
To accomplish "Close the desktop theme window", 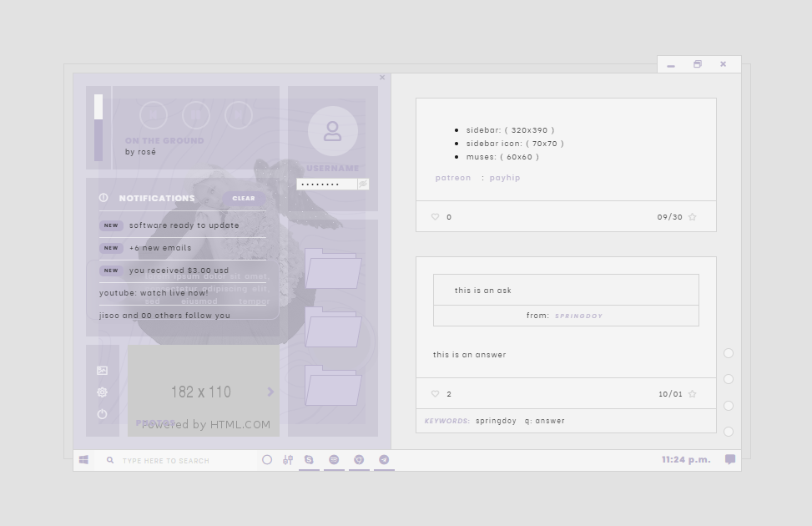I will tap(723, 64).
